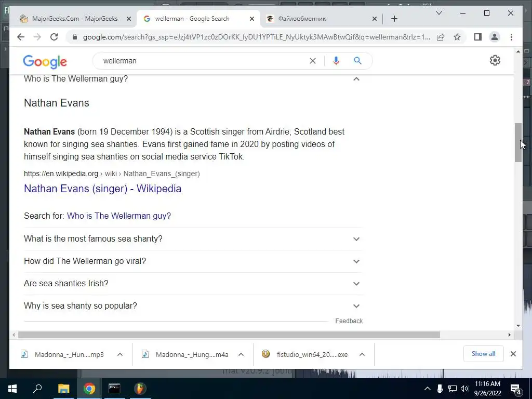
Task: Click the address bar URL
Action: tap(257, 37)
